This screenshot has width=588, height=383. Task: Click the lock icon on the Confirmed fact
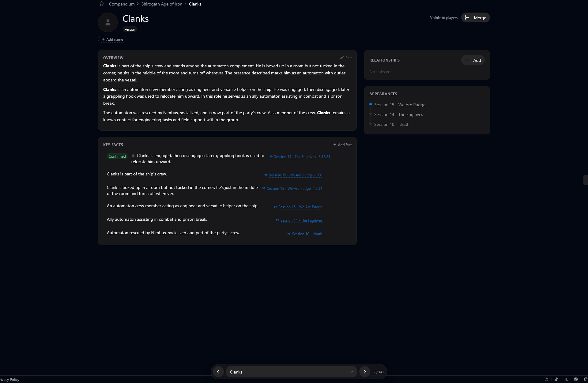[x=133, y=156]
